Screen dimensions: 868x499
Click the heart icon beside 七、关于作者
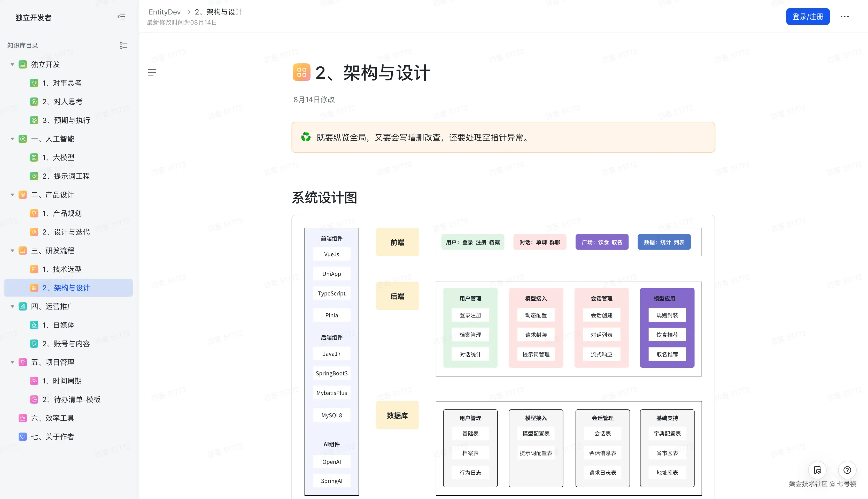(22, 437)
